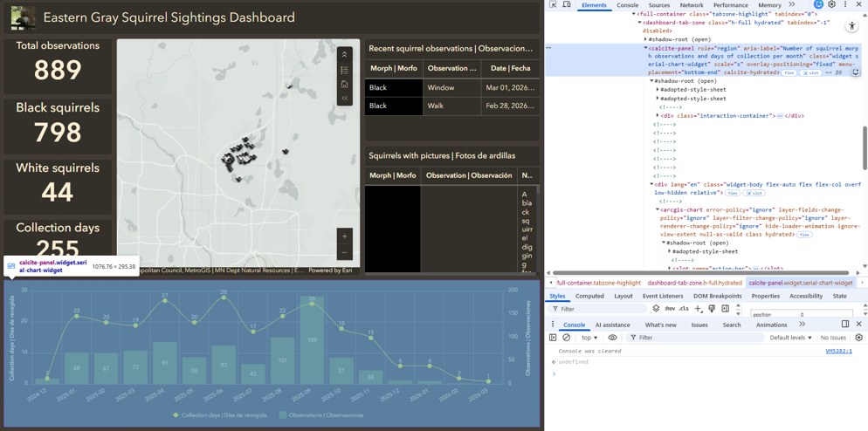
Task: Collapse the calcite-panel DOM node
Action: (x=645, y=48)
